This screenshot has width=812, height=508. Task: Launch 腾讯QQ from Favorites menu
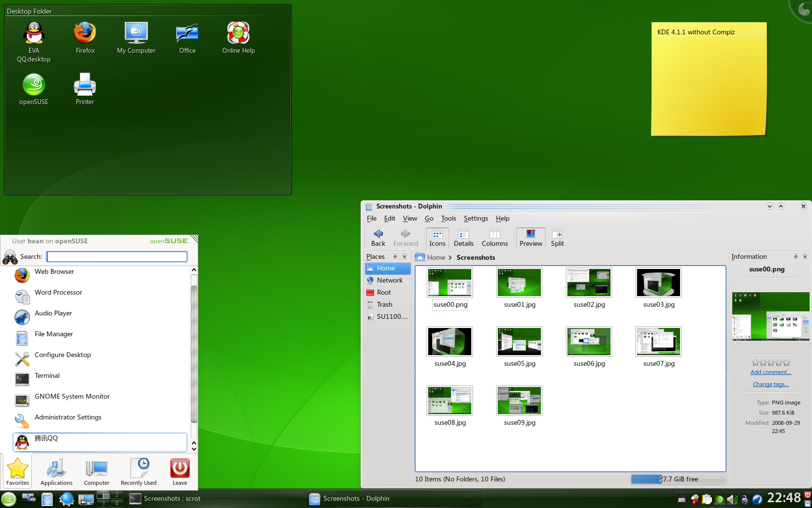(100, 442)
